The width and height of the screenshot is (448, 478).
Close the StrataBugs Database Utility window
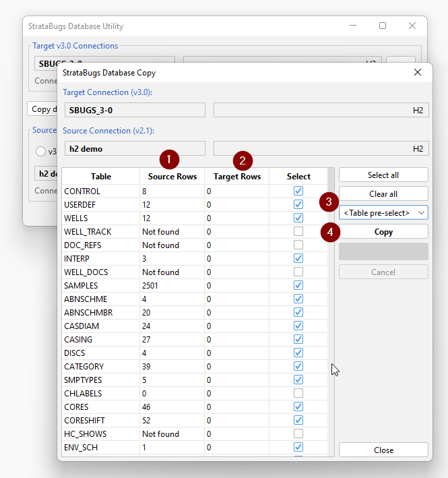coord(412,26)
